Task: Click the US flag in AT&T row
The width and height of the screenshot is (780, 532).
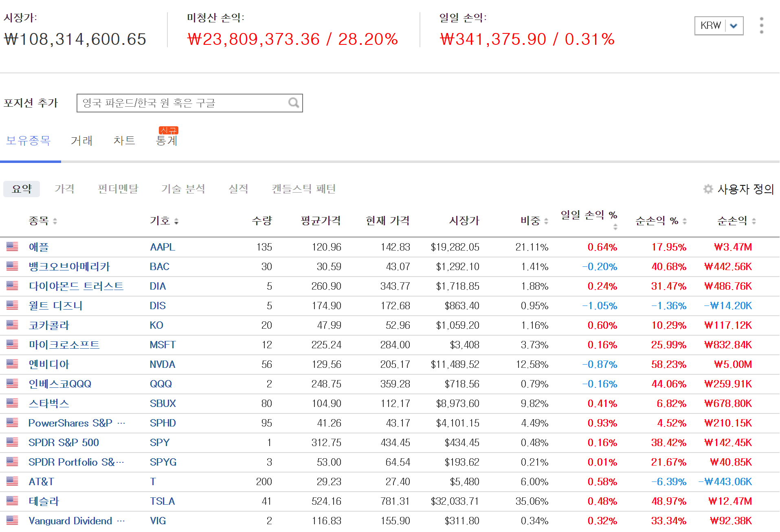Action: click(x=12, y=481)
